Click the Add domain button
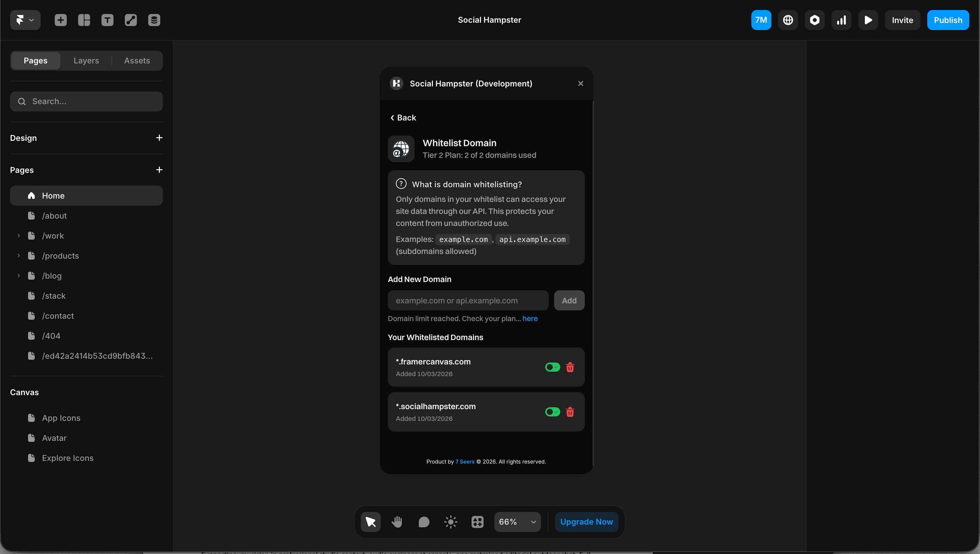The image size is (980, 554). coord(569,300)
